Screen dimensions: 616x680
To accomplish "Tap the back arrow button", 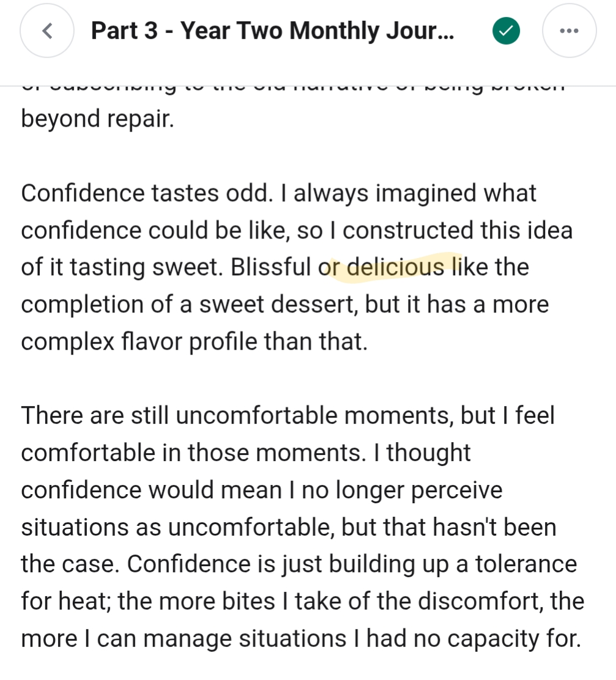I will click(47, 31).
